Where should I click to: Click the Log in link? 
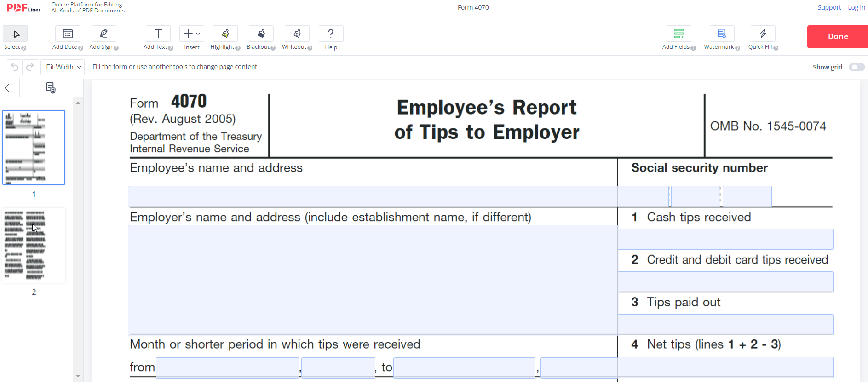856,7
